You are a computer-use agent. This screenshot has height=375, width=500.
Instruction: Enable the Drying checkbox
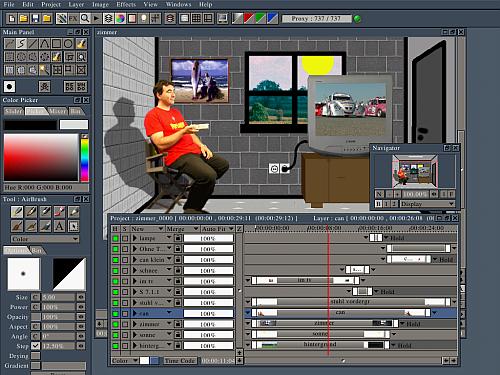(x=36, y=356)
